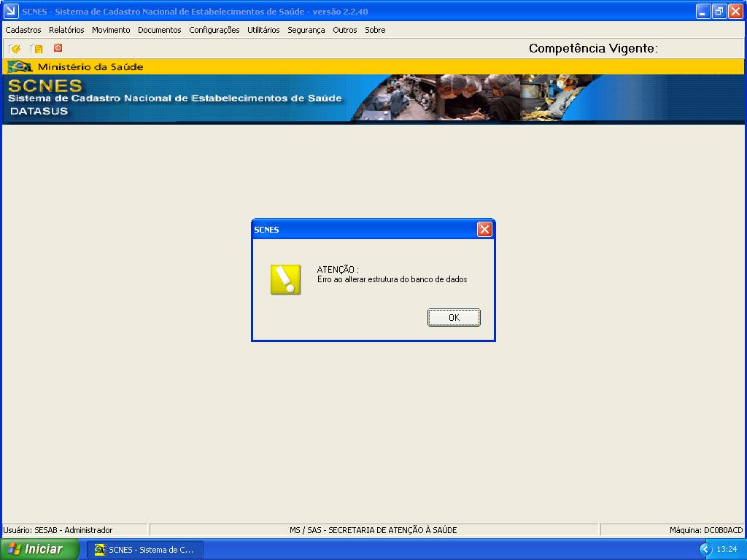
Task: Click the DATASUS text in banner
Action: tap(39, 111)
